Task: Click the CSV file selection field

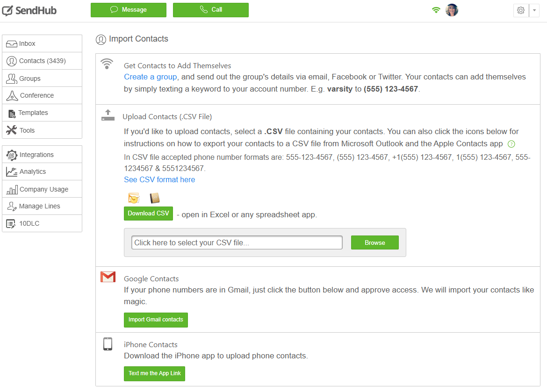Action: pyautogui.click(x=237, y=242)
